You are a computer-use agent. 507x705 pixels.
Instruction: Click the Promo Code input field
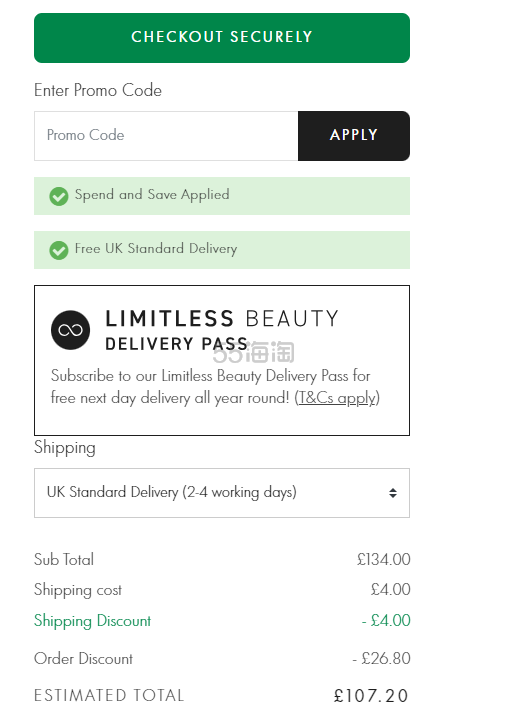pos(166,136)
